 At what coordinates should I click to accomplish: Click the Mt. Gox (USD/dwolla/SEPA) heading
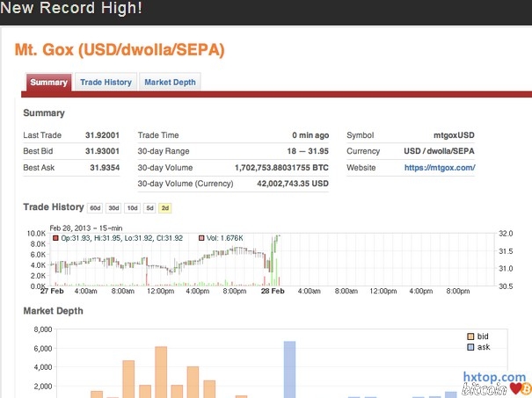coord(120,50)
